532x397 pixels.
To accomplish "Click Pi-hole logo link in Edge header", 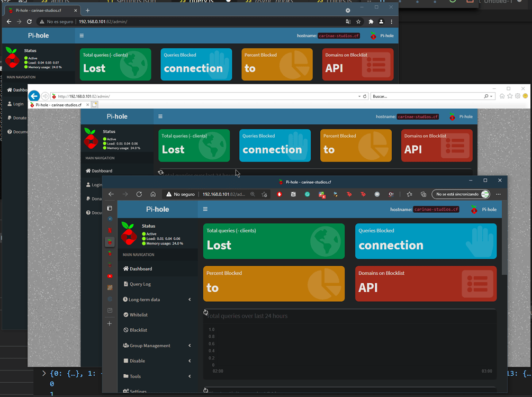I will (157, 209).
